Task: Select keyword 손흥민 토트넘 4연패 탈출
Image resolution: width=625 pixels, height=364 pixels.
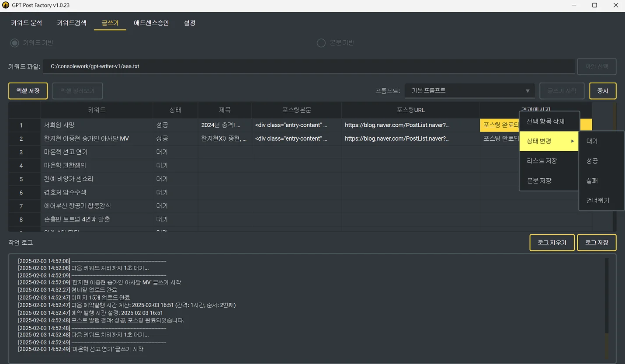Action: point(97,219)
